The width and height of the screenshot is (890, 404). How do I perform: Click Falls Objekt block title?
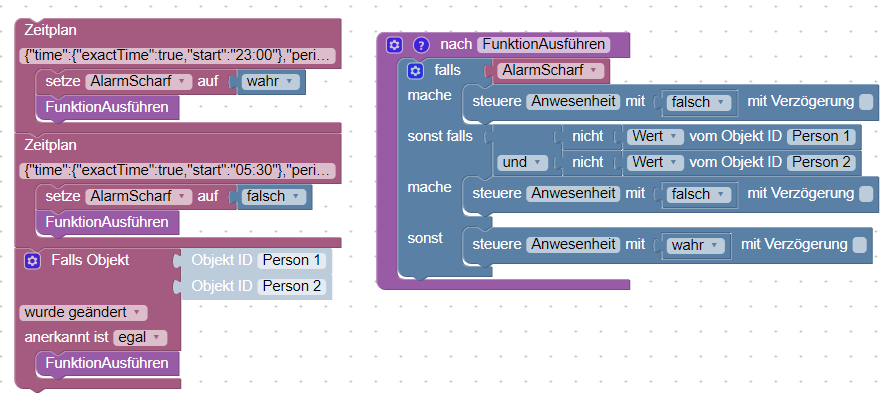(x=90, y=260)
